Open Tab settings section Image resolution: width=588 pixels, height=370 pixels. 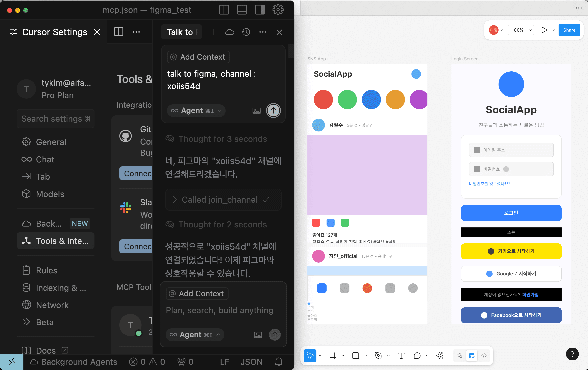pyautogui.click(x=55, y=176)
